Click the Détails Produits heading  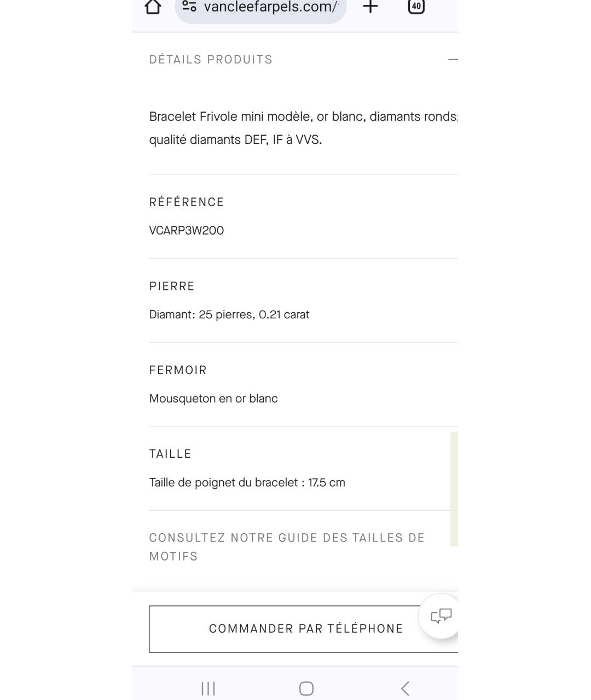click(x=211, y=60)
